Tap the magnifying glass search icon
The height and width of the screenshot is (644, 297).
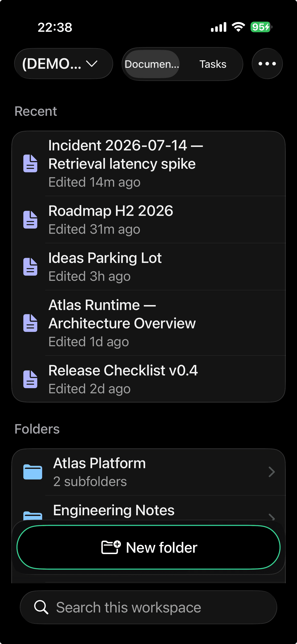[x=41, y=607]
